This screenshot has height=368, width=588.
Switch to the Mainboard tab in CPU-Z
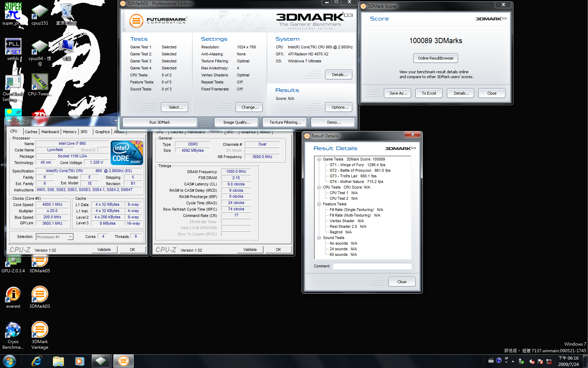point(50,132)
